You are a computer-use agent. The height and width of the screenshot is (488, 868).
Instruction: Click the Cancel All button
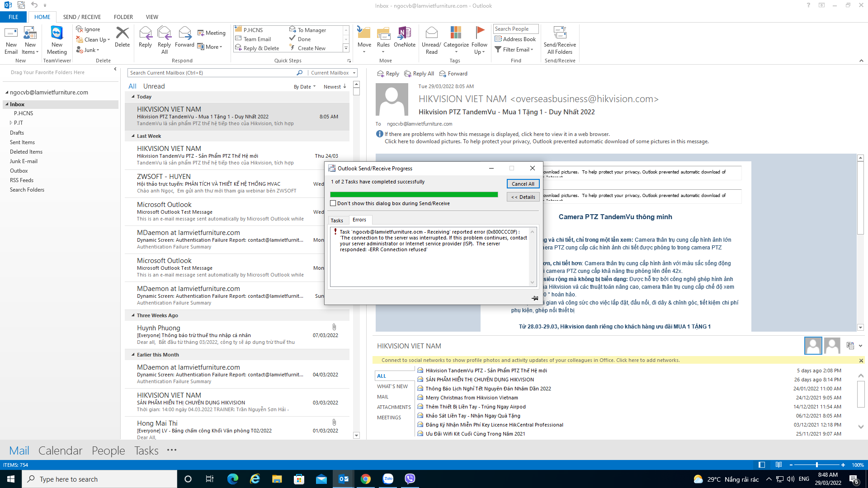coord(523,184)
